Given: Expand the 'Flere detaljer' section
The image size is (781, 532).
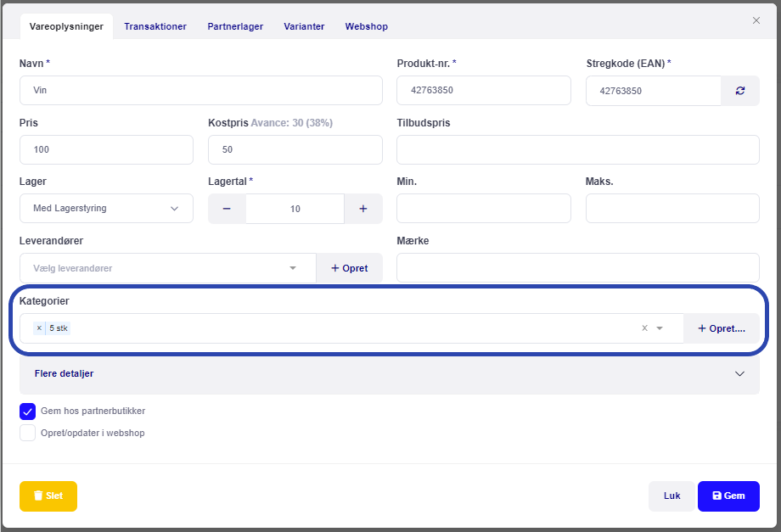Looking at the screenshot, I should pos(390,373).
